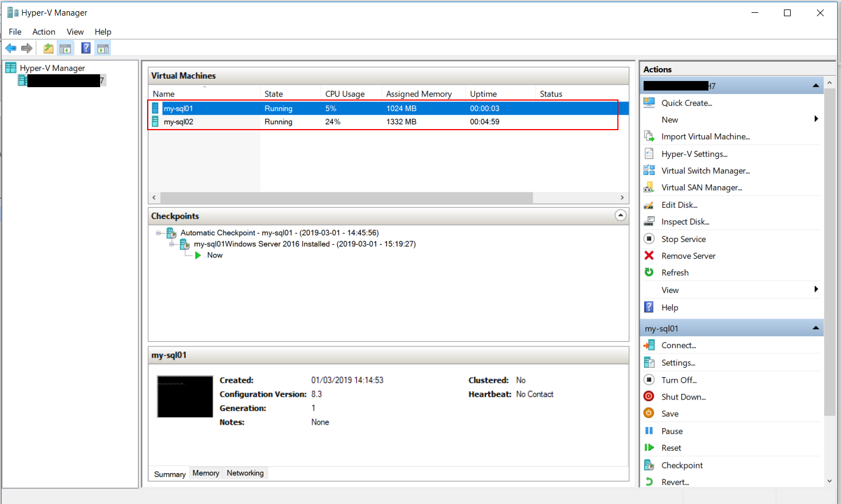Click the Back arrow toolbar icon
The width and height of the screenshot is (841, 504).
[x=11, y=49]
